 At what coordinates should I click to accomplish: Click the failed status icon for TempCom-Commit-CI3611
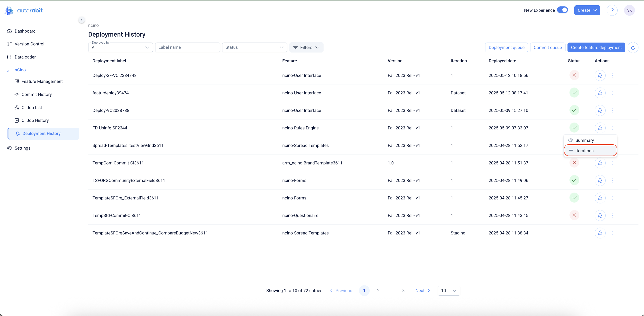tap(574, 163)
